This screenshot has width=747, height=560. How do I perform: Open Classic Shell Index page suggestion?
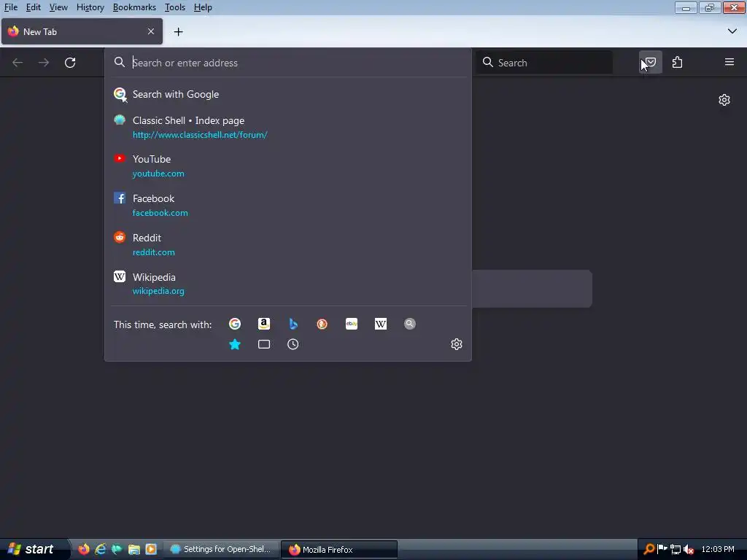coord(288,127)
